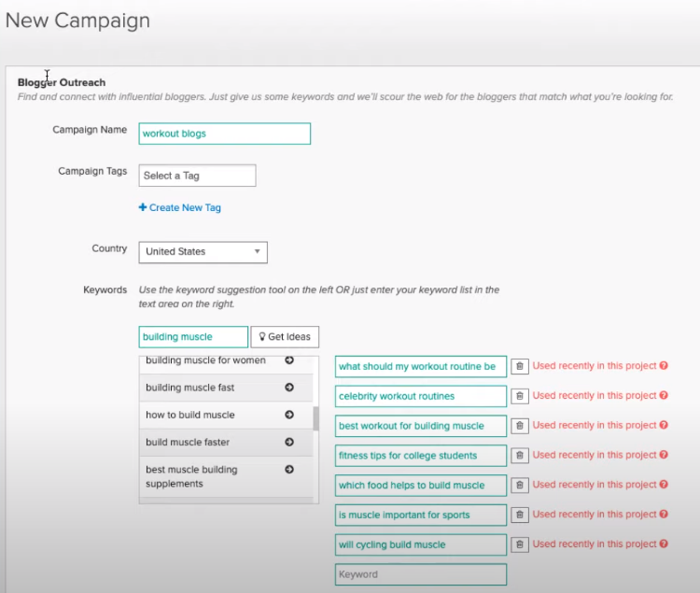Click arrow next to 'how to build muscle'
Viewport: 700px width, 593px height.
click(x=289, y=415)
